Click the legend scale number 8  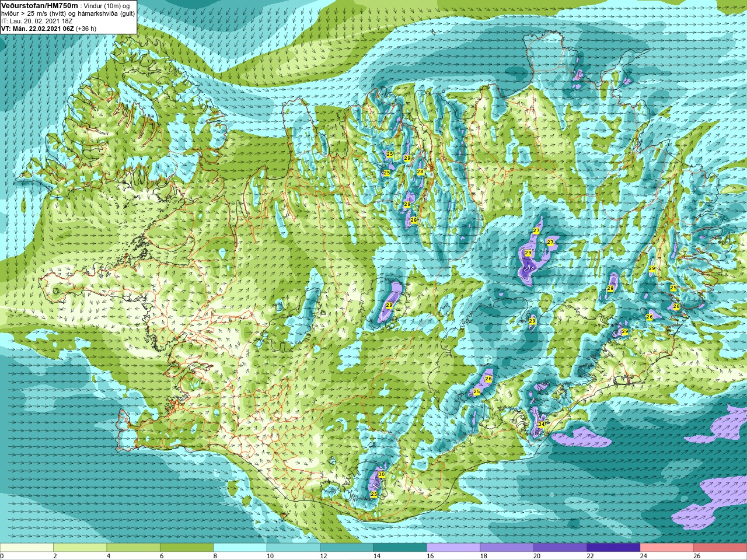215,556
